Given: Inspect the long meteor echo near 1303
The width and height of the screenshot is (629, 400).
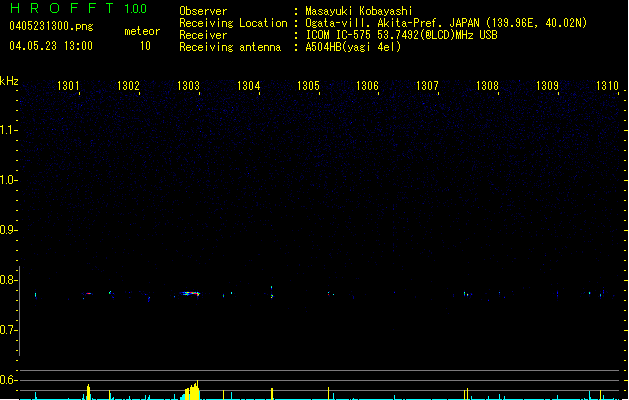Looking at the screenshot, I should click(x=189, y=294).
